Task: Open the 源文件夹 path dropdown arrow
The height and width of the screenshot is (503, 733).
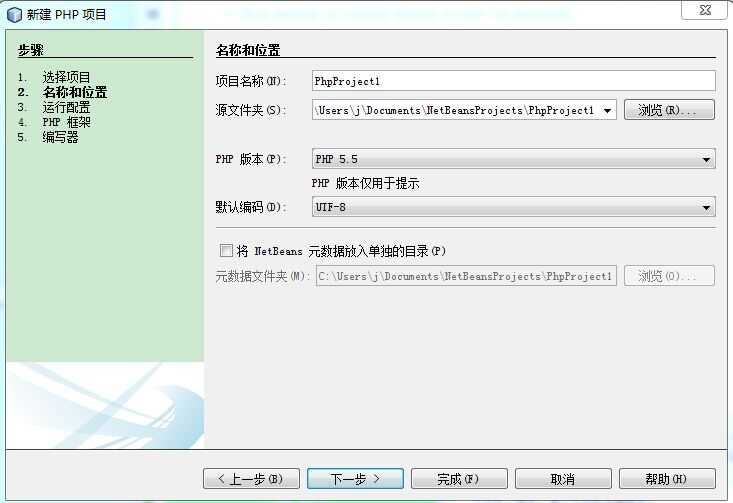Action: coord(607,110)
